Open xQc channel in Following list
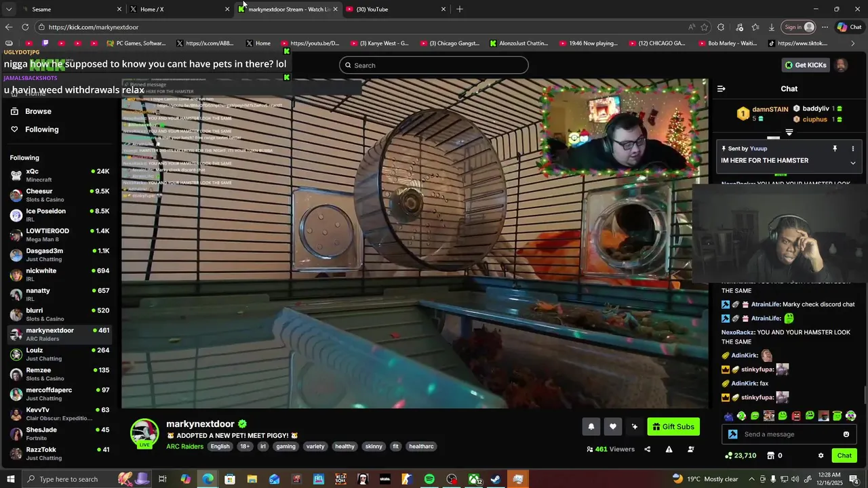This screenshot has height=488, width=868. [60, 176]
